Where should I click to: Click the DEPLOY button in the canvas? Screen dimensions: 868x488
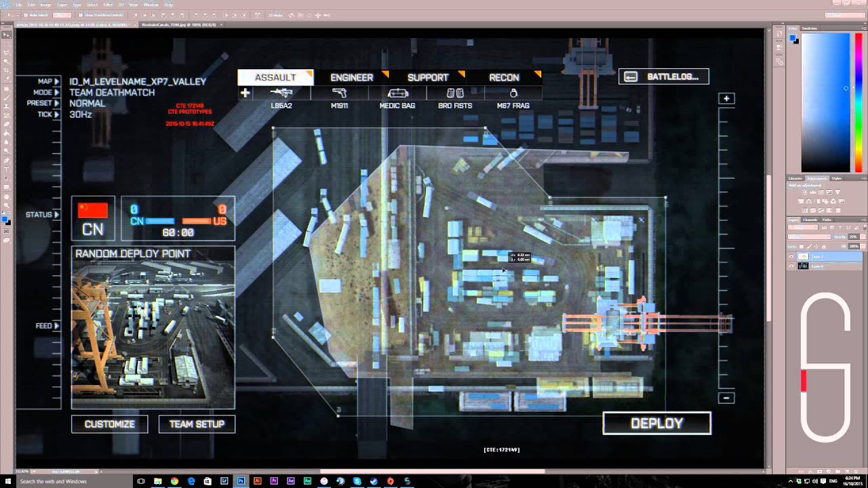point(657,423)
